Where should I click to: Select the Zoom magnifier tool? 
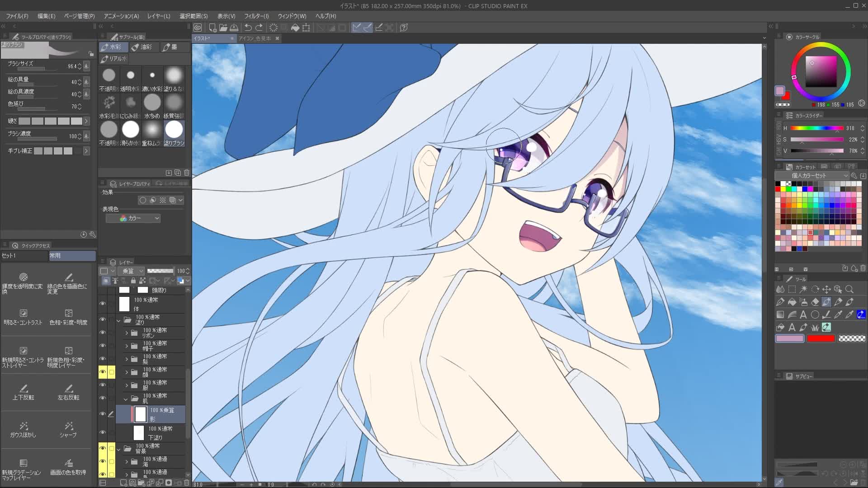pos(849,289)
